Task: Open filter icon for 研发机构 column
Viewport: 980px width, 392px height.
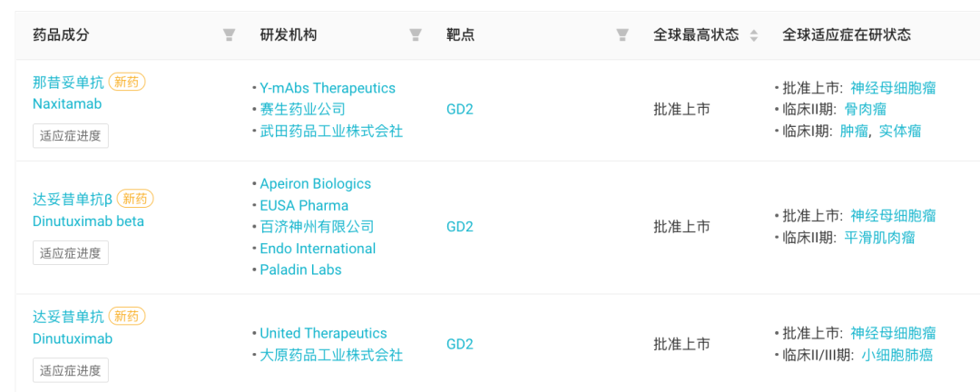Action: tap(416, 35)
